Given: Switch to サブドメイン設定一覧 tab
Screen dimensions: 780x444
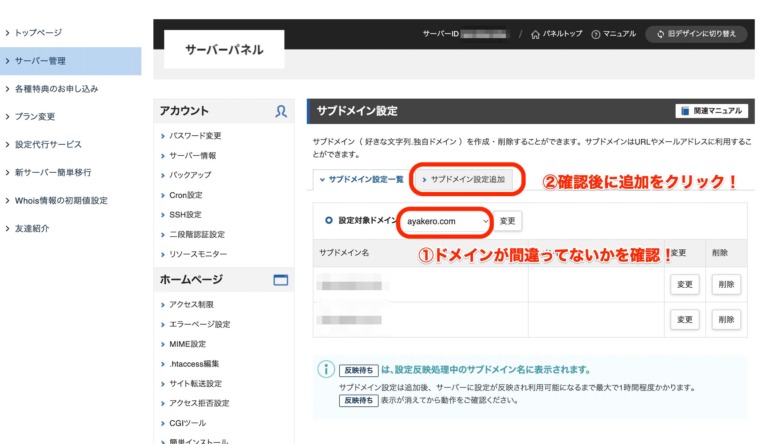Looking at the screenshot, I should pyautogui.click(x=362, y=179).
